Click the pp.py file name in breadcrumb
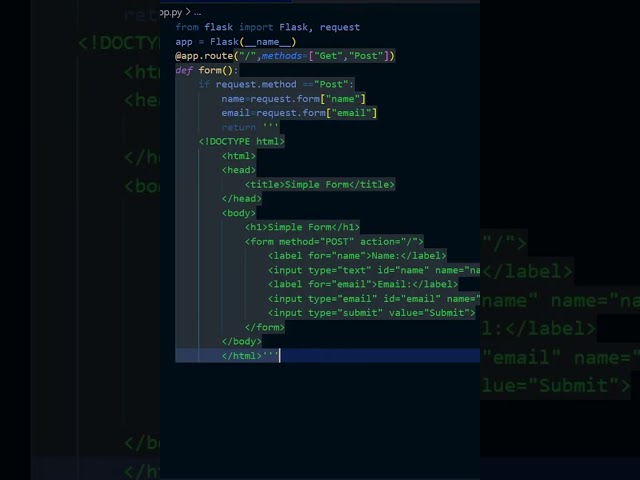This screenshot has height=480, width=640. [171, 13]
